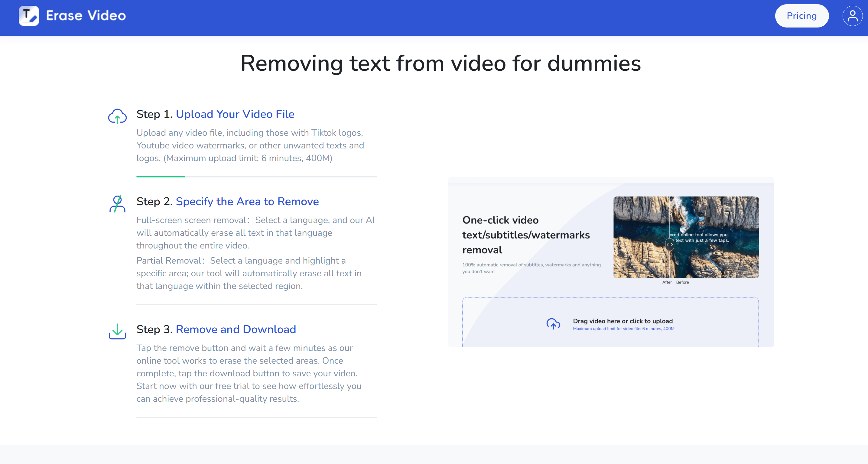Click the 'After' label under preview

pos(667,282)
